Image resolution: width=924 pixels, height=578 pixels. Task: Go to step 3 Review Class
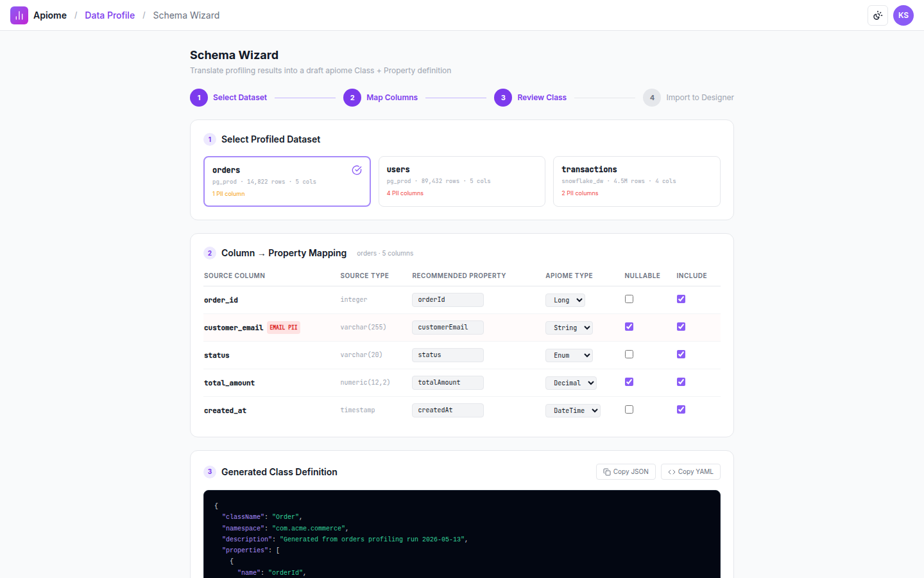[531, 98]
